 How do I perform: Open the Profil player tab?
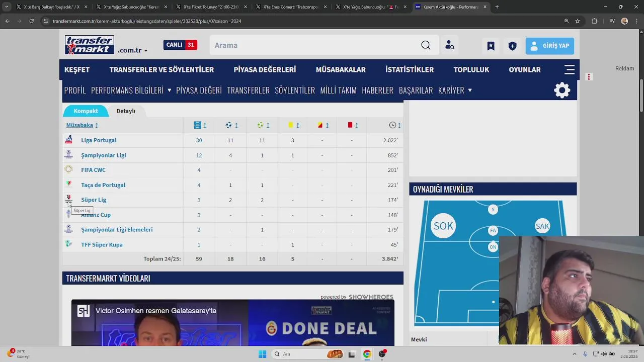75,90
